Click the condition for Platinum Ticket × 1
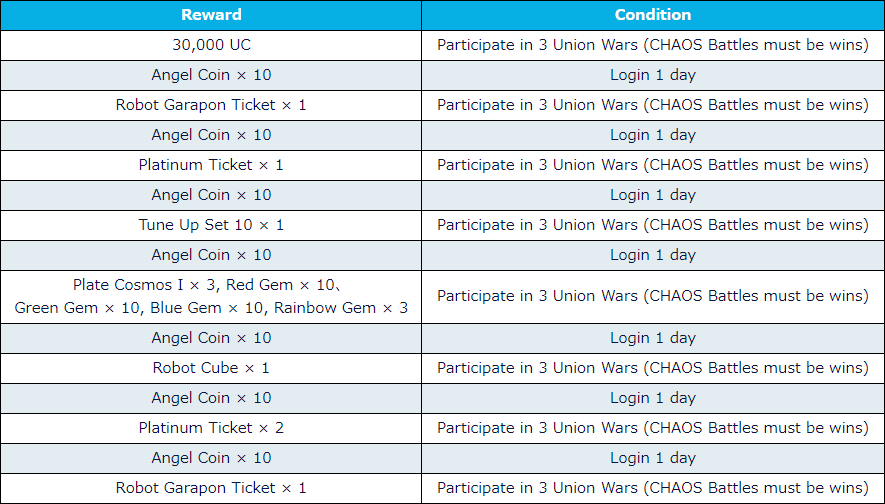885x504 pixels. [652, 165]
